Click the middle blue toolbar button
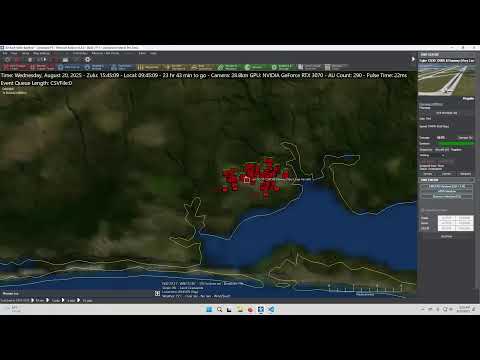 click(x=96, y=67)
